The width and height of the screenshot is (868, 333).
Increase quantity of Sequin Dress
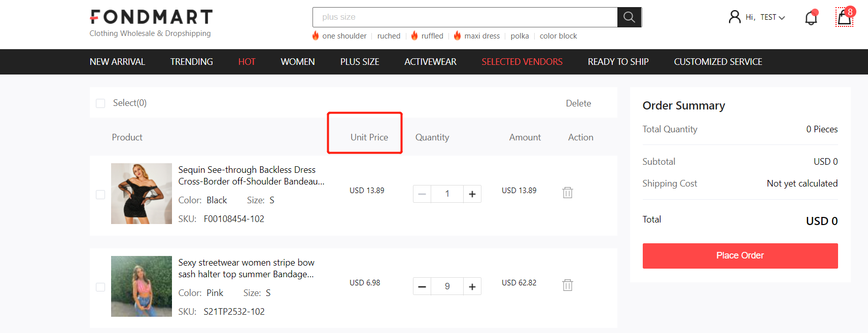[x=472, y=194]
